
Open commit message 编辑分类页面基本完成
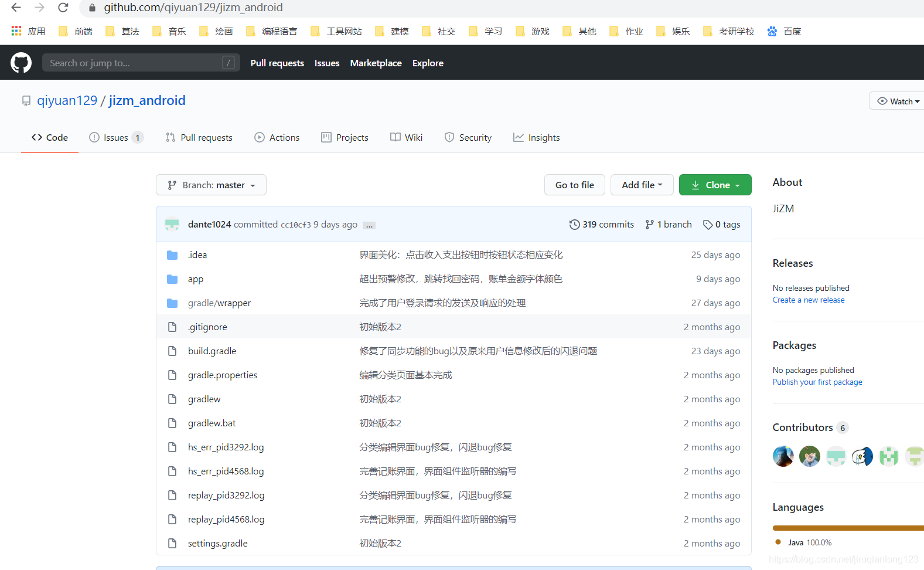pos(405,375)
